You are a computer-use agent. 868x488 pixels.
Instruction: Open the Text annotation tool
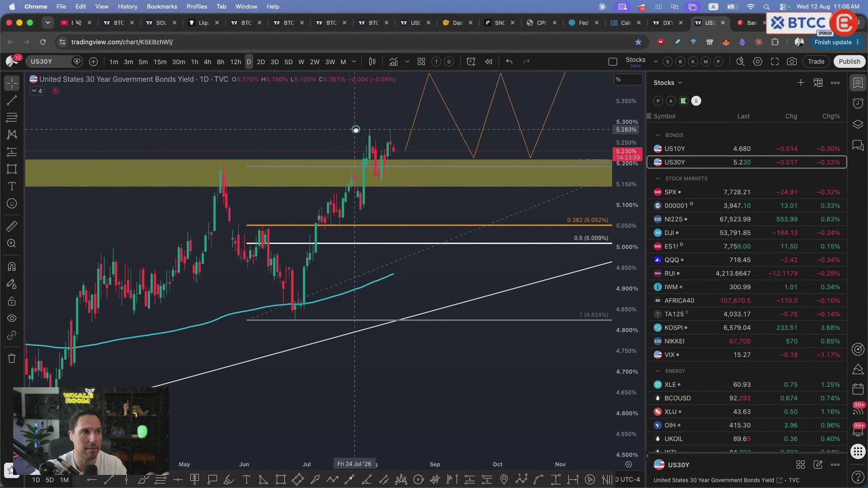pyautogui.click(x=12, y=186)
